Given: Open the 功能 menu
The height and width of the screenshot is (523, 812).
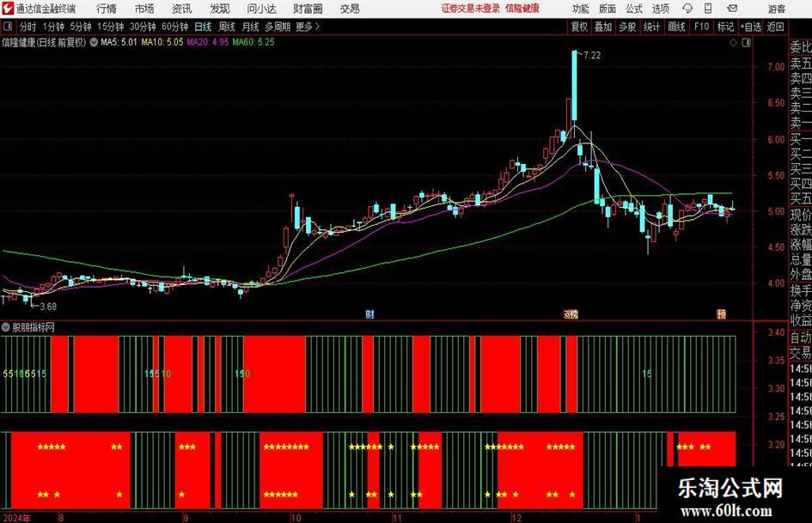Looking at the screenshot, I should pyautogui.click(x=581, y=9).
